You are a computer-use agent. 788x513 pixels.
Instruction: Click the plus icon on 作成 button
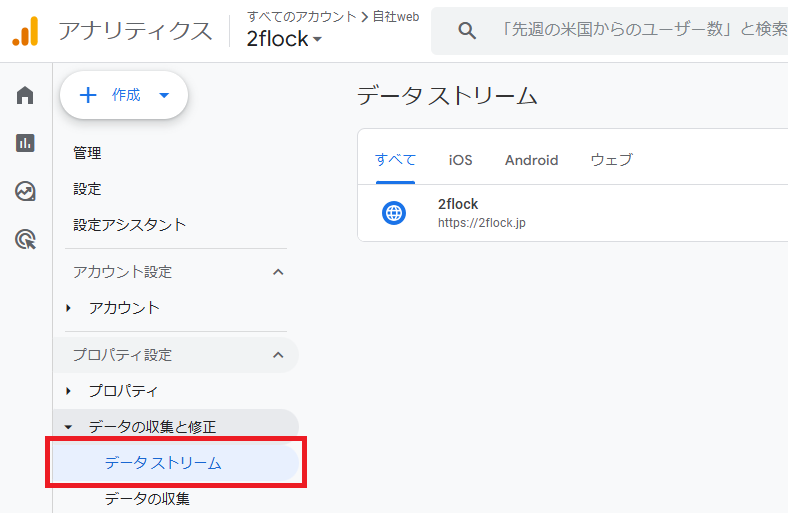coord(88,95)
